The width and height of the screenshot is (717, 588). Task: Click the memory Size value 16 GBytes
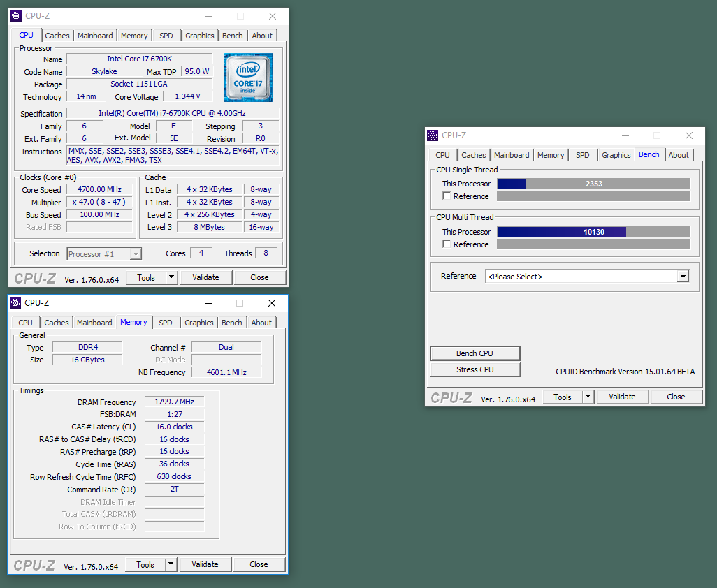pos(88,360)
